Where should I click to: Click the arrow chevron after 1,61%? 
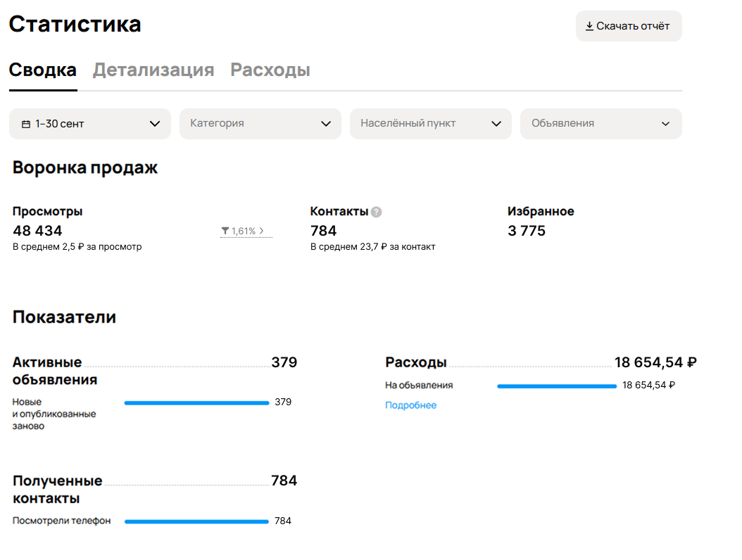261,231
